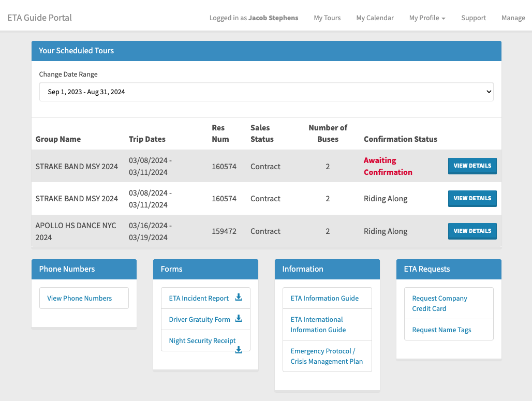View details for the Riding Along STRAKE tour
The height and width of the screenshot is (401, 532).
coord(472,198)
